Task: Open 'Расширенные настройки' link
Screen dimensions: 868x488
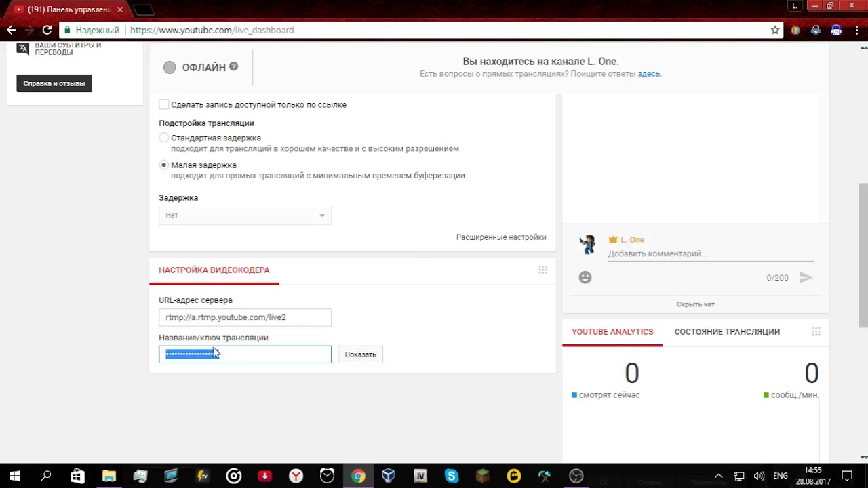Action: 501,237
